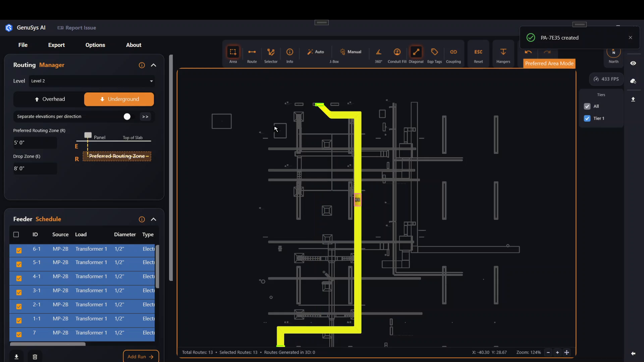The height and width of the screenshot is (362, 644).
Task: Redo the last action
Action: [x=547, y=52]
